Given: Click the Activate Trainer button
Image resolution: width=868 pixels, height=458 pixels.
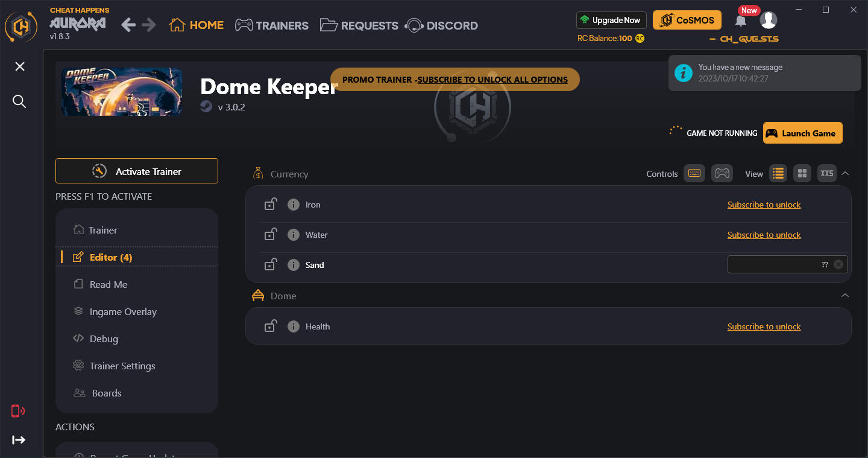Looking at the screenshot, I should (x=137, y=171).
